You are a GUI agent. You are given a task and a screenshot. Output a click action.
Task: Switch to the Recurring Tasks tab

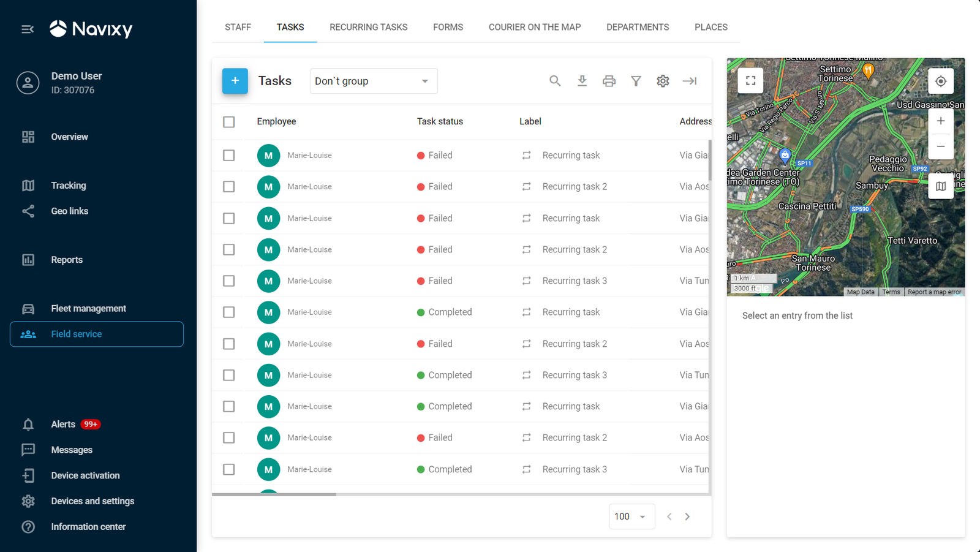(x=368, y=27)
